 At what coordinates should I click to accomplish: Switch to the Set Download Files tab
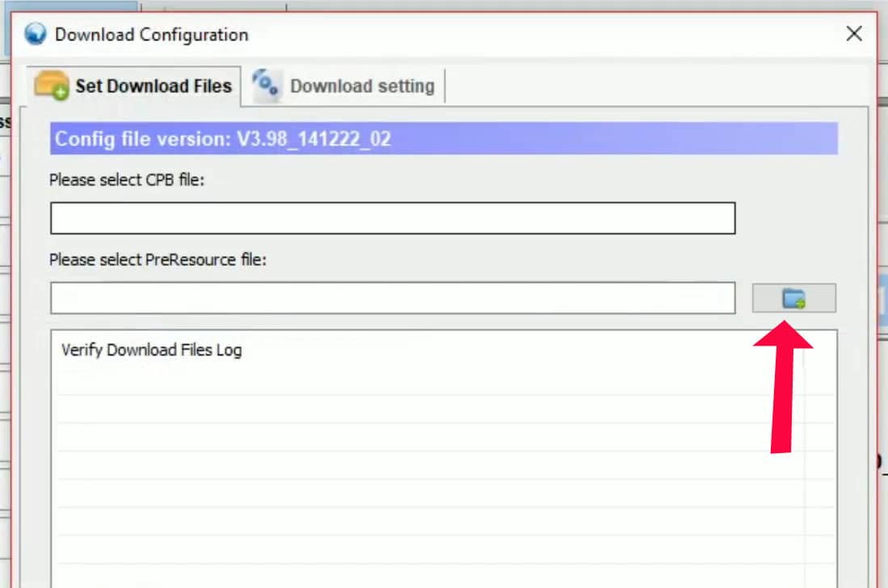(x=133, y=86)
